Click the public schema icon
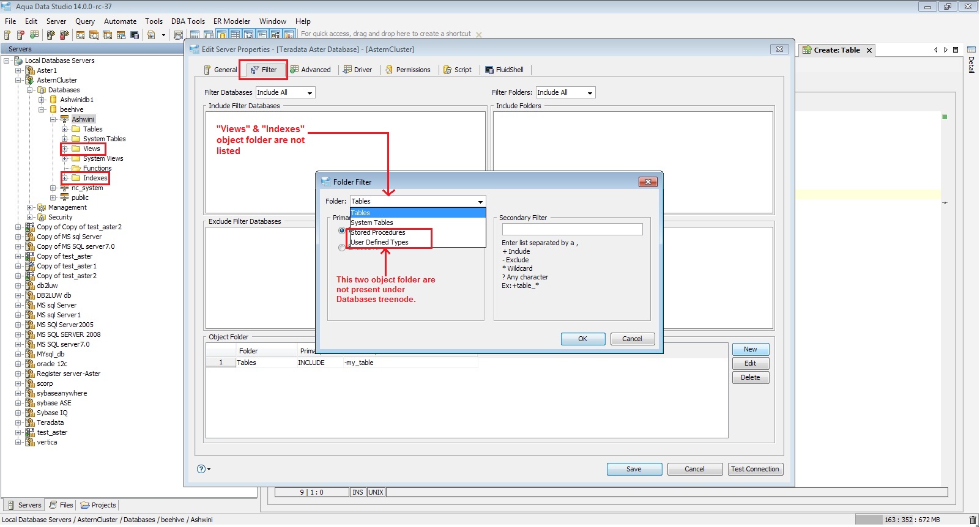Image resolution: width=980 pixels, height=527 pixels. point(64,197)
